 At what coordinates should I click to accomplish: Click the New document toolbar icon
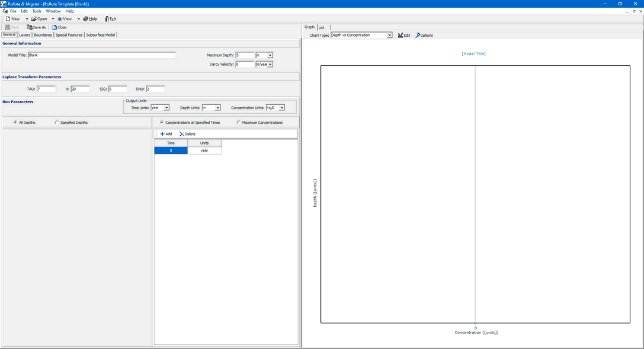point(8,19)
